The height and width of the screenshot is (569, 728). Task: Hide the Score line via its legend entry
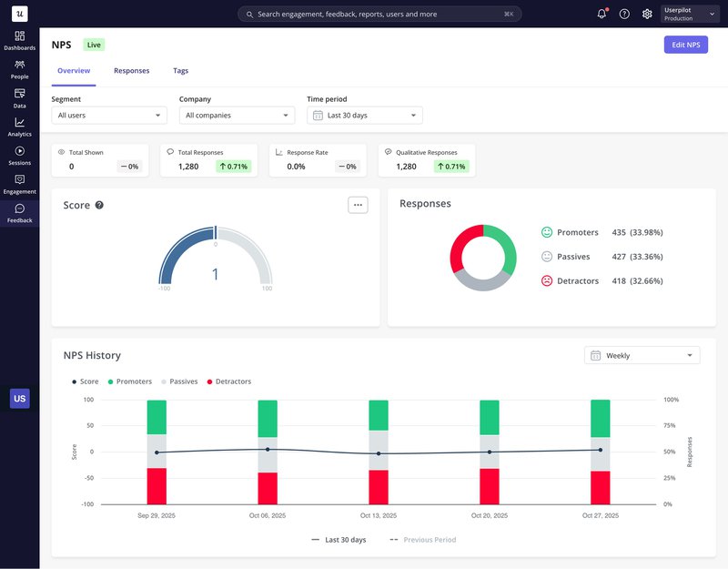pos(84,381)
